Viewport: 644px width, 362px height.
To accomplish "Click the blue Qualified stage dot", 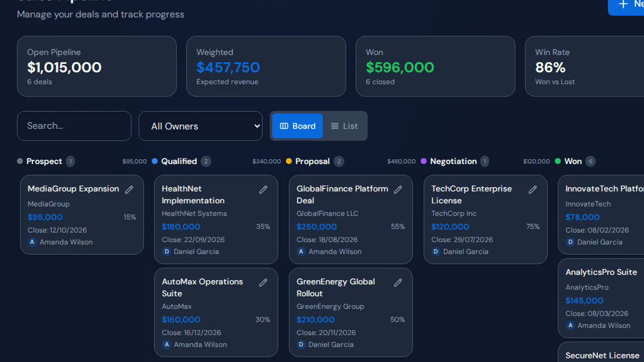I will tap(155, 161).
